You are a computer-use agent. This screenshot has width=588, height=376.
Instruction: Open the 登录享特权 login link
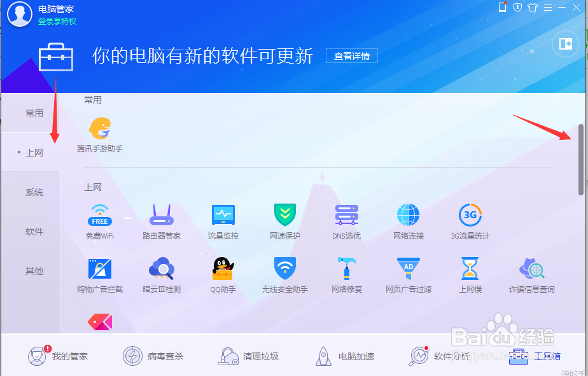pyautogui.click(x=58, y=21)
